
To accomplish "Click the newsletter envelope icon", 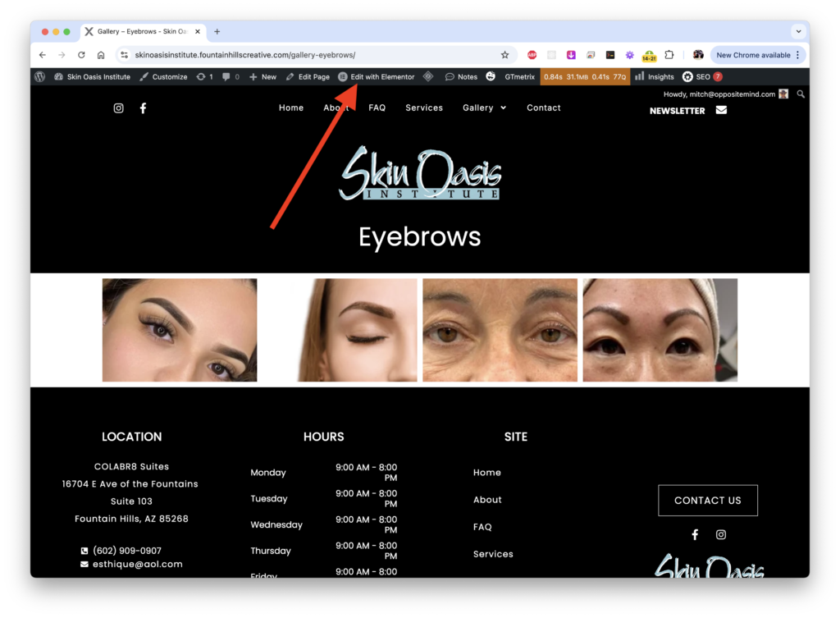I will pos(721,110).
